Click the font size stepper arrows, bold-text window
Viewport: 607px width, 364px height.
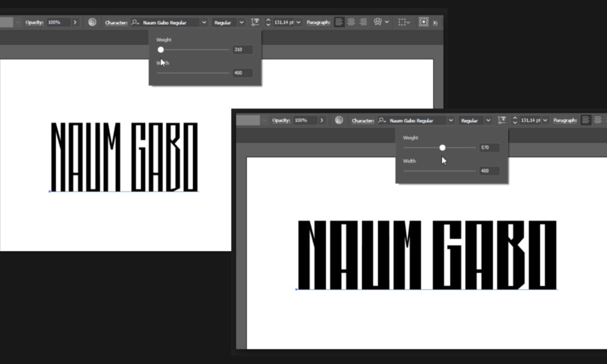point(515,121)
